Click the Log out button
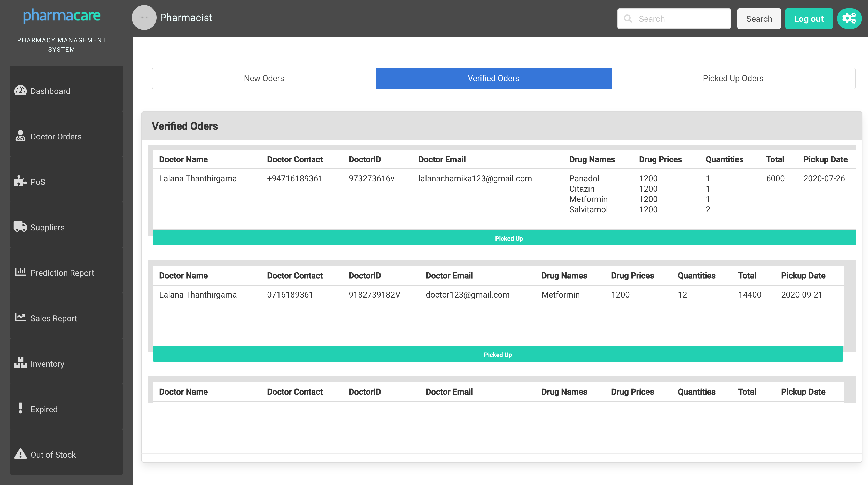Screen dimensions: 868x485 pyautogui.click(x=808, y=19)
